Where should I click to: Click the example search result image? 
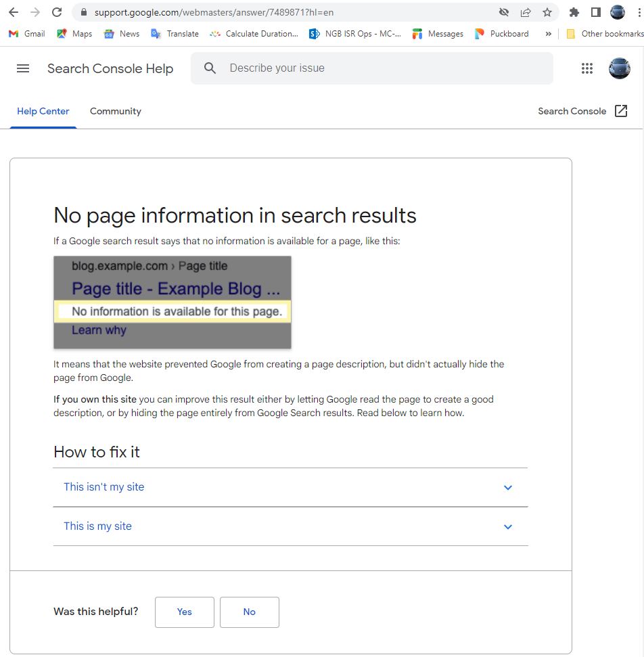coord(172,302)
